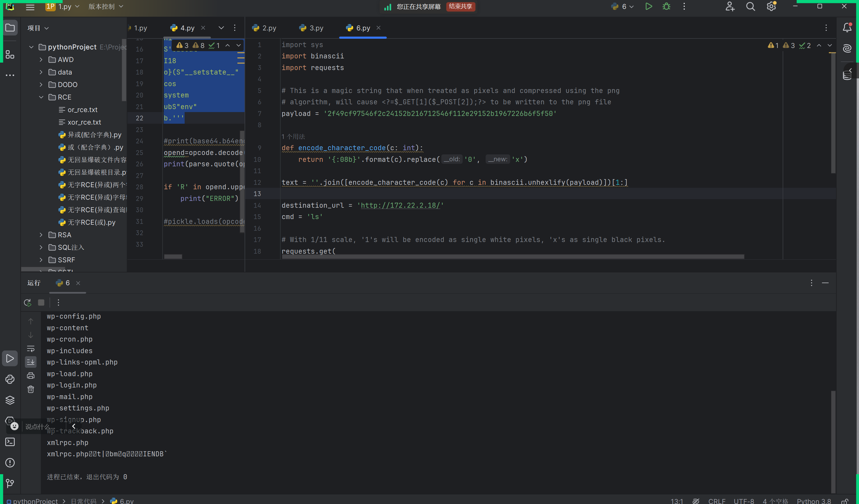The height and width of the screenshot is (504, 859).
Task: Close the 6 run tab
Action: point(78,283)
